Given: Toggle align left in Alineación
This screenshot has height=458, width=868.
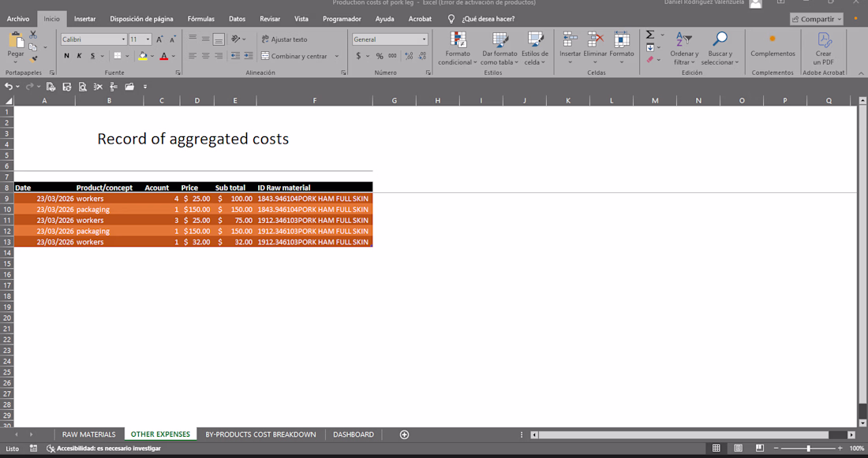Looking at the screenshot, I should (x=192, y=56).
